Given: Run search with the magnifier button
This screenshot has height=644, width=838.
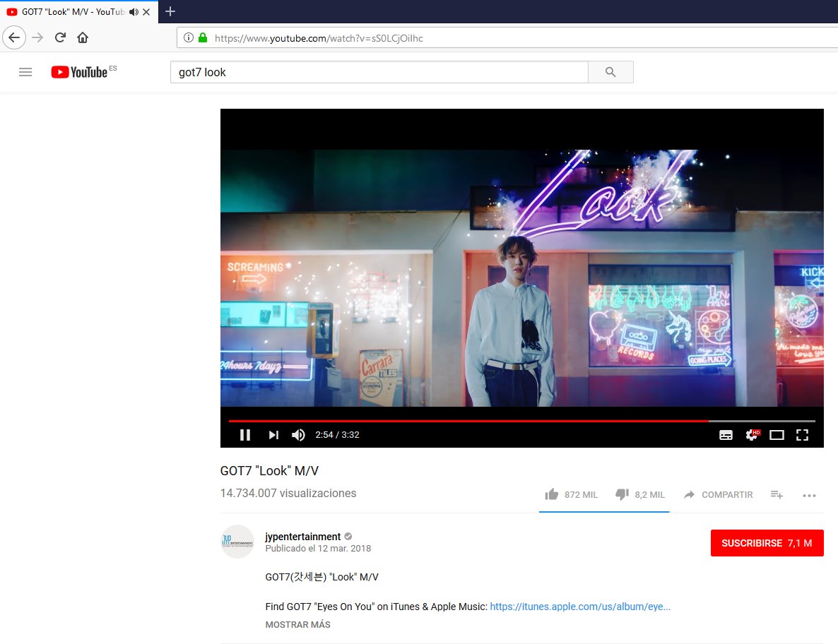Looking at the screenshot, I should point(610,72).
